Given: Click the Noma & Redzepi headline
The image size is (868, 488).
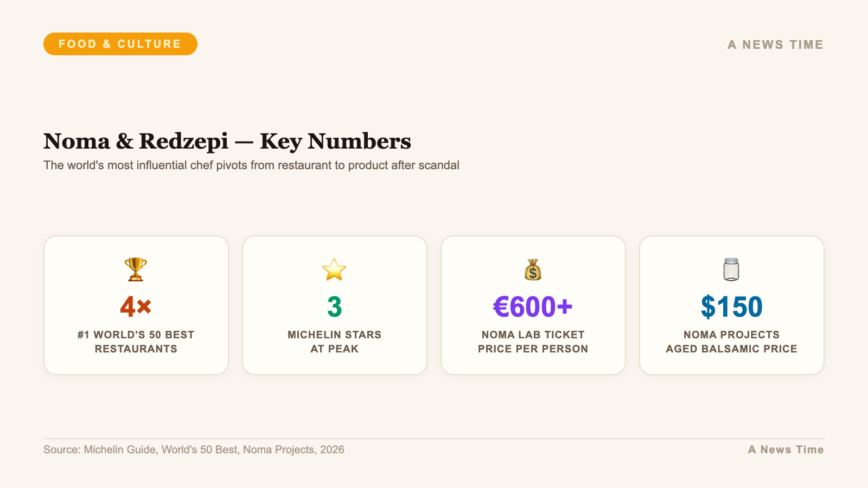Looking at the screenshot, I should pos(227,142).
